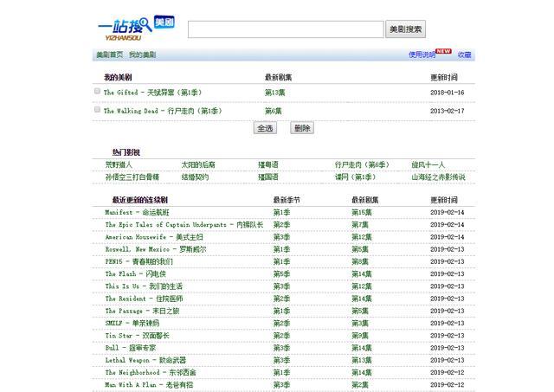
Task: Open Man With A Plan - 老爸有招
Action: (x=149, y=385)
